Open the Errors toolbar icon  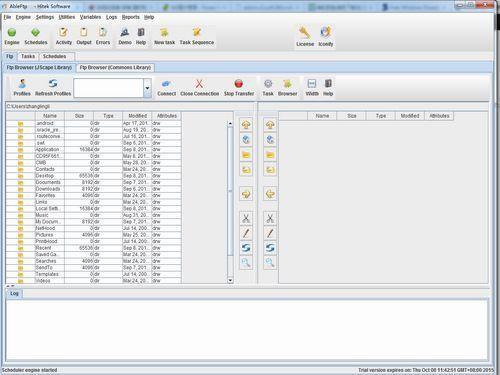pos(103,33)
